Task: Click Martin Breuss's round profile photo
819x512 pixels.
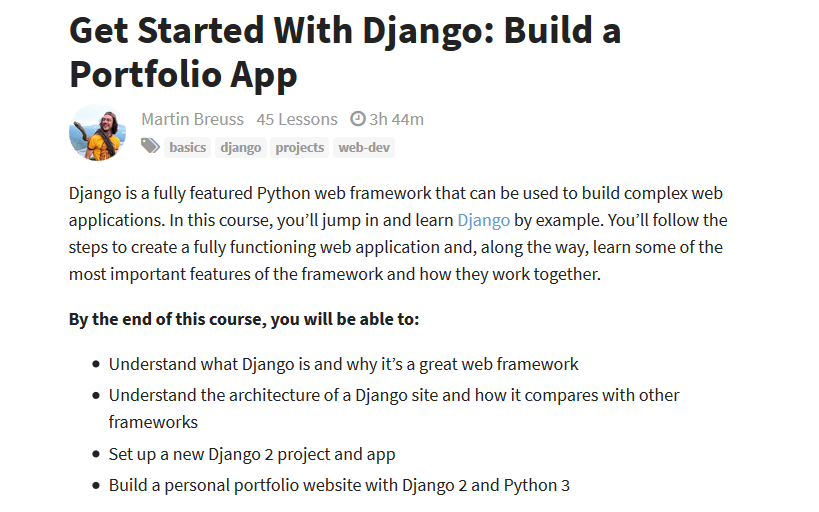Action: tap(97, 132)
